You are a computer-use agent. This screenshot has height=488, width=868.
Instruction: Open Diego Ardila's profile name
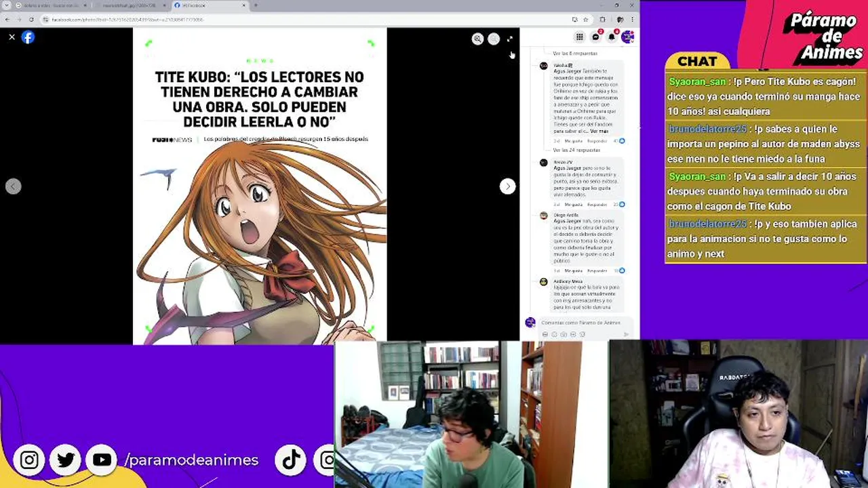click(566, 215)
